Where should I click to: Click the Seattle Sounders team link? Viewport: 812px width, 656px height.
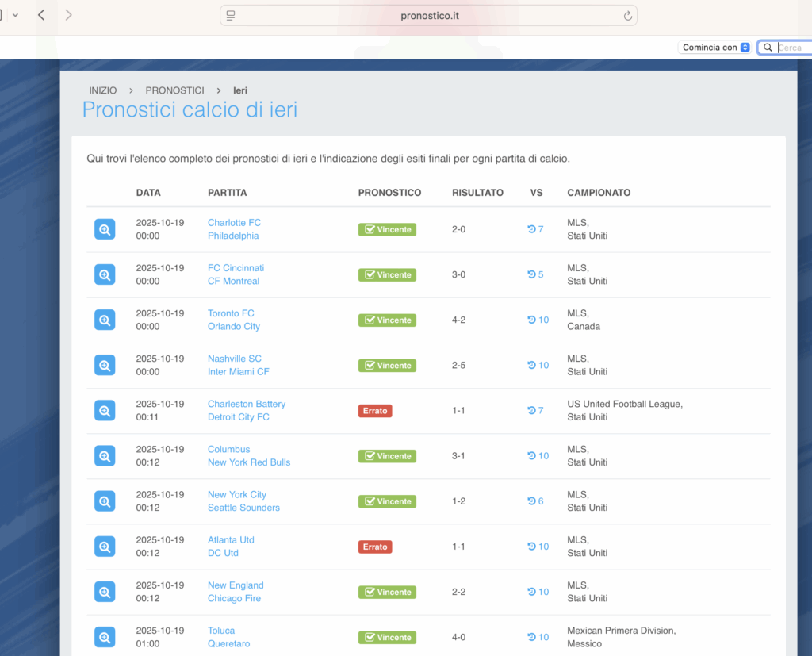[x=243, y=508]
